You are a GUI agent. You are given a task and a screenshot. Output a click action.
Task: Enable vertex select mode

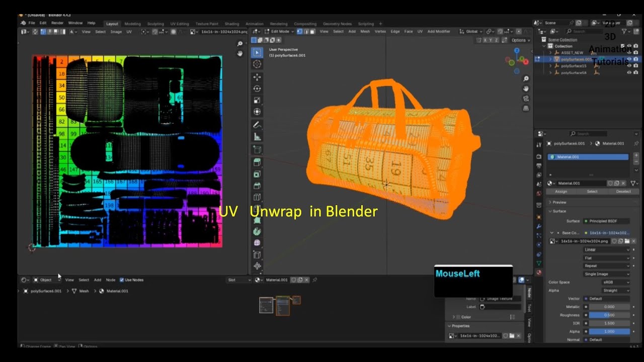[300, 31]
